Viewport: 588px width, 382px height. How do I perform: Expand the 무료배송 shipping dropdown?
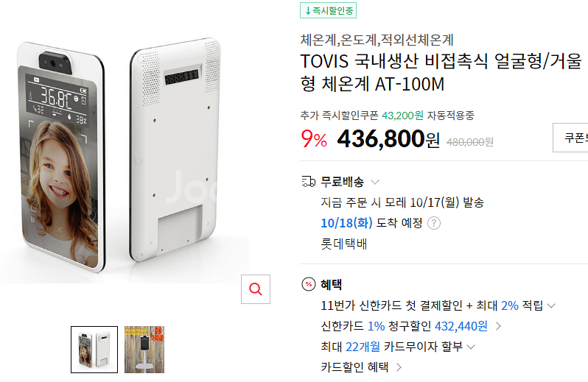(375, 182)
